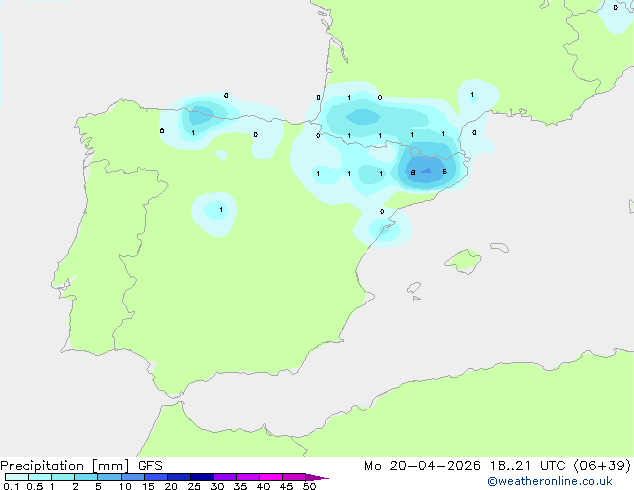Click the 30–35 mm purple legend swatch
The width and height of the screenshot is (634, 490).
pyautogui.click(x=225, y=477)
